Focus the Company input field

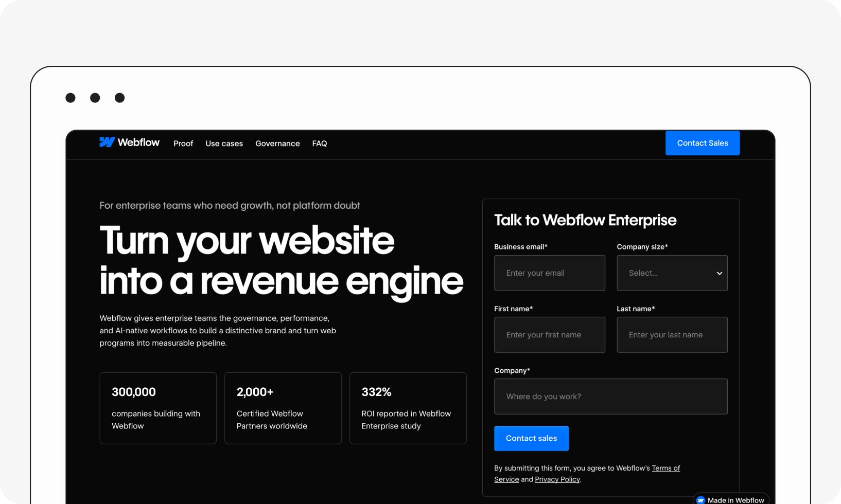(611, 397)
